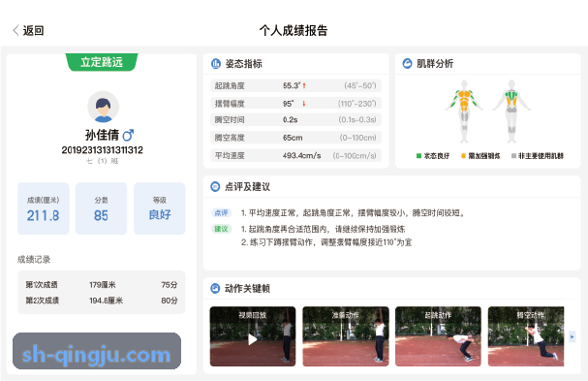This screenshot has width=588, height=381.
Task: Click the 腾空时间 indicator row
Action: [295, 120]
